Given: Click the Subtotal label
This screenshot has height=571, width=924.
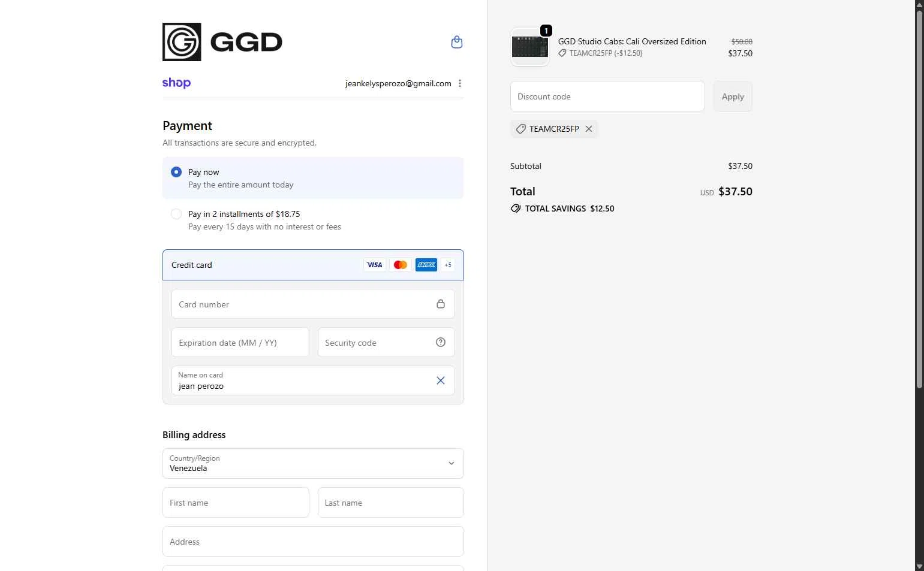Looking at the screenshot, I should [x=526, y=166].
